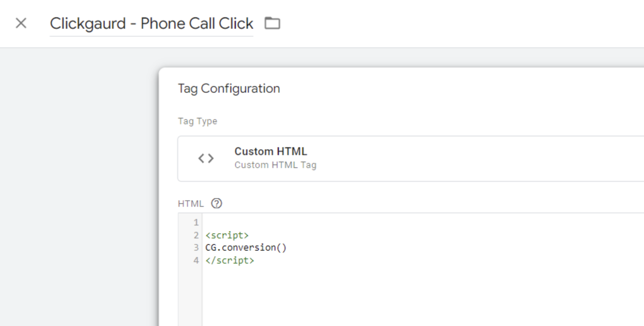The width and height of the screenshot is (644, 326).
Task: Click the Custom HTML Tag subtitle text
Action: (x=275, y=165)
